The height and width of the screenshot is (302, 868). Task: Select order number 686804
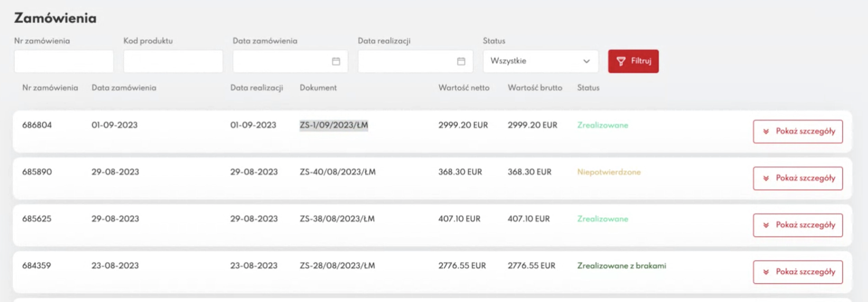pyautogui.click(x=37, y=125)
